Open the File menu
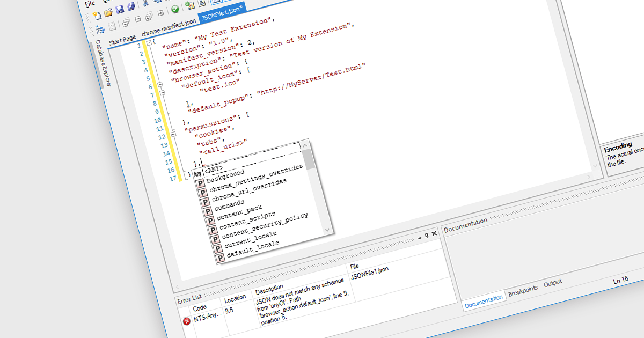 click(x=90, y=3)
